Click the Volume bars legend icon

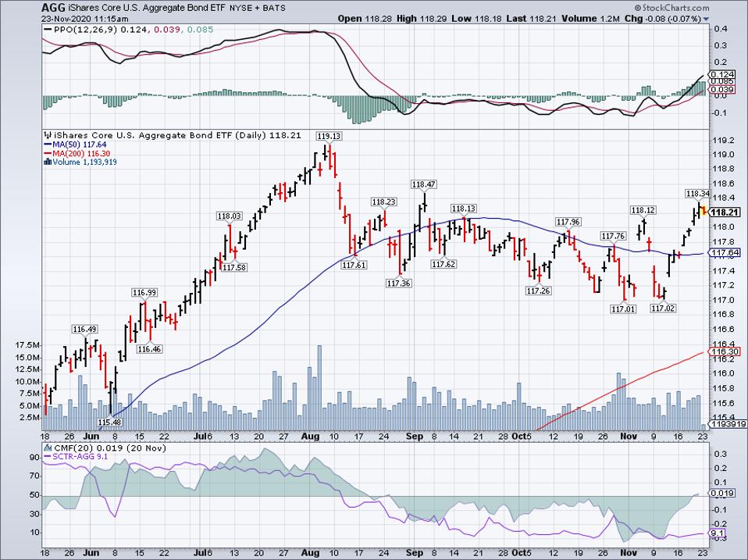coord(47,162)
